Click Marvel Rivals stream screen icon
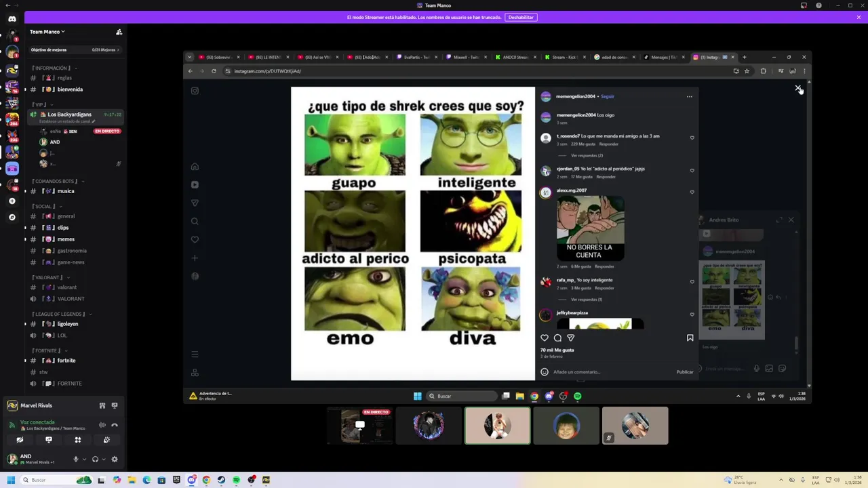Image resolution: width=868 pixels, height=488 pixels. click(x=115, y=405)
